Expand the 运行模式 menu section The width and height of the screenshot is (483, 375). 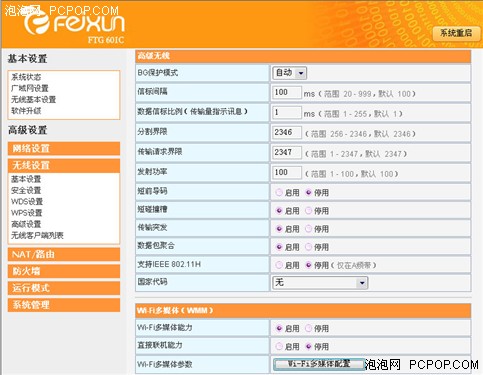pyautogui.click(x=64, y=288)
